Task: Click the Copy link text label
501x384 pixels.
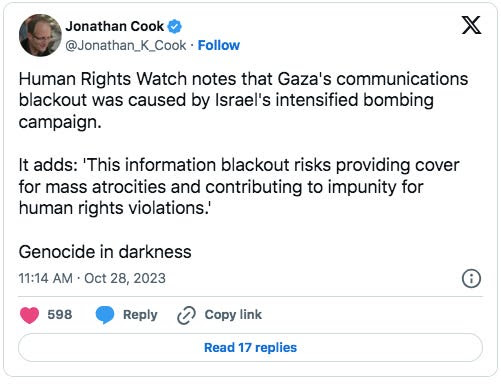Action: click(233, 315)
